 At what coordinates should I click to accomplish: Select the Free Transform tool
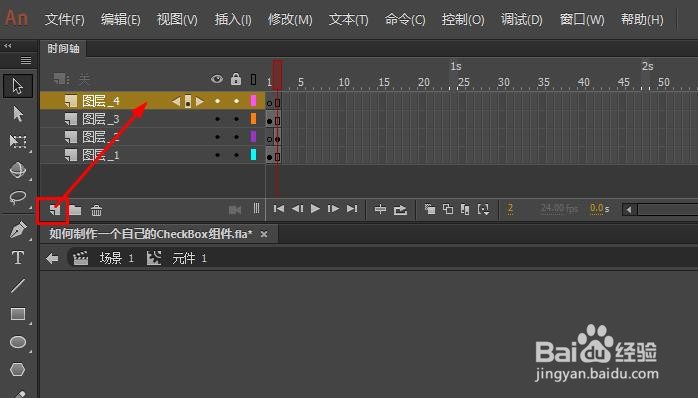pos(18,142)
